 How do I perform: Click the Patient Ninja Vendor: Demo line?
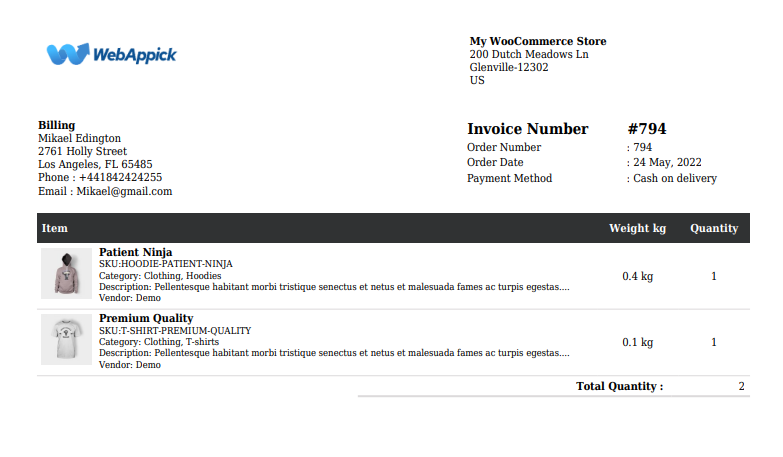[x=130, y=298]
